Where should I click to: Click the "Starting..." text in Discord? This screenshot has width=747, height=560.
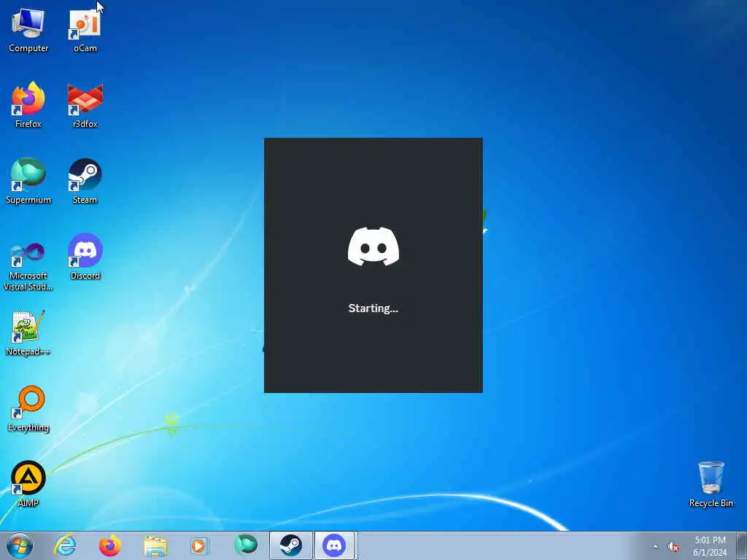pos(373,308)
